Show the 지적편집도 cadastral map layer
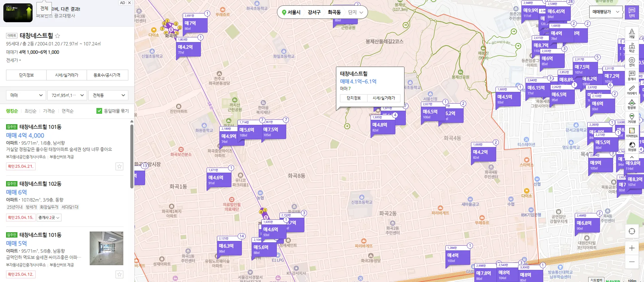Viewport: 644px width, 282px height. point(632,133)
